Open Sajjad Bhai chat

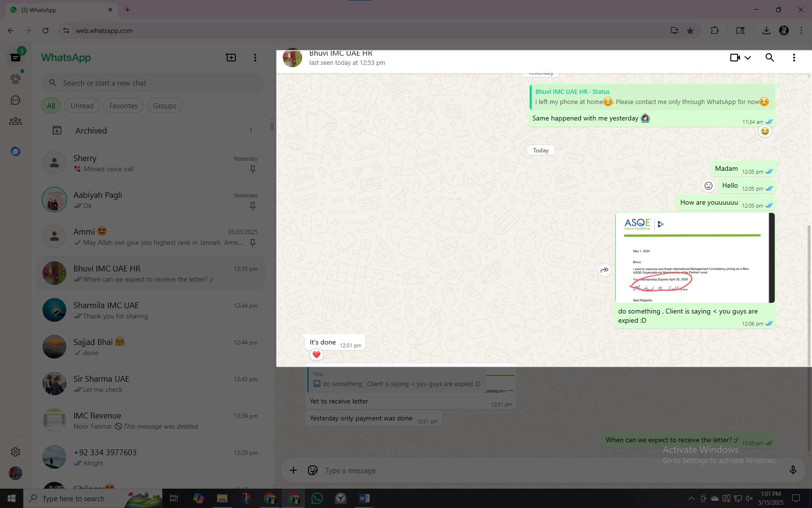(151, 347)
